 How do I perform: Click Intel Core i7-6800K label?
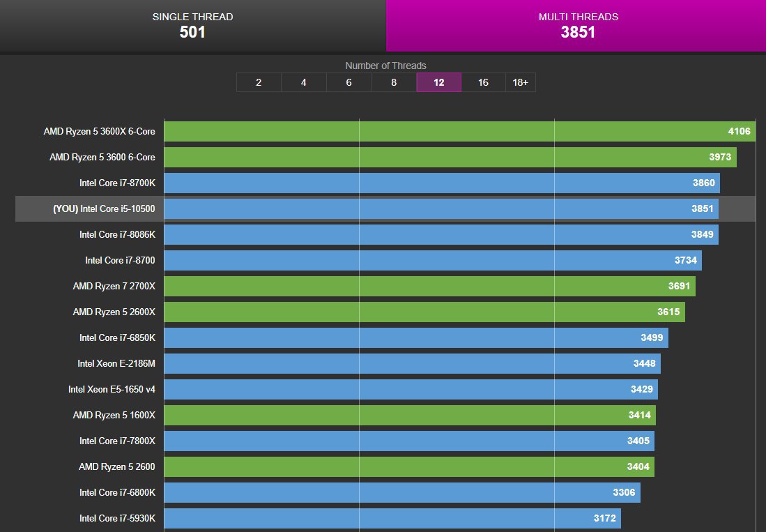click(x=117, y=493)
